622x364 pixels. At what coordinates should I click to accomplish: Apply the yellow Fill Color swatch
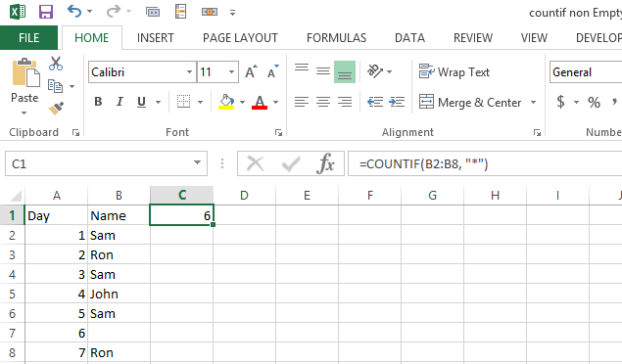226,102
